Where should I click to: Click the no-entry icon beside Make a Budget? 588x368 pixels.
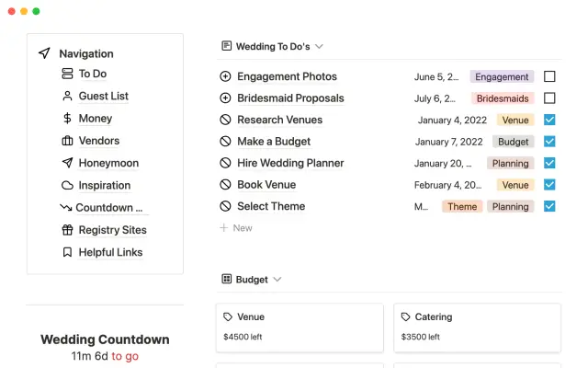[225, 142]
